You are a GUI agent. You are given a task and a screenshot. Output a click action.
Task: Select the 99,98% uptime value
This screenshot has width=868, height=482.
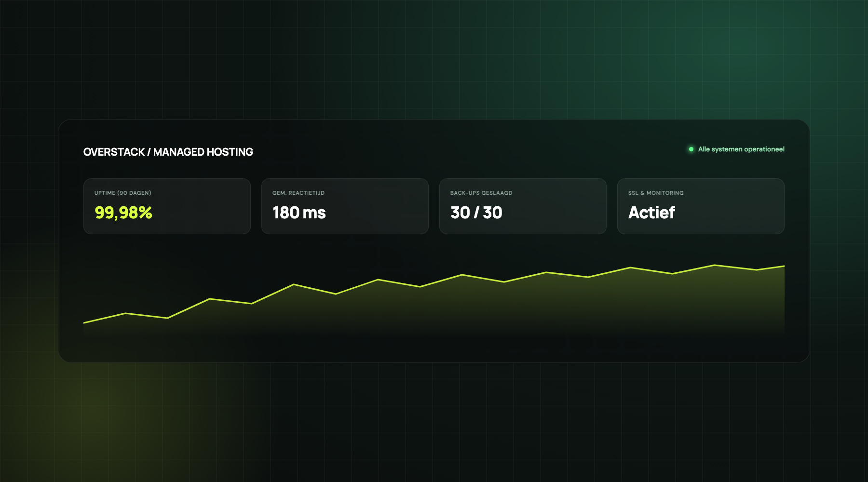point(123,213)
